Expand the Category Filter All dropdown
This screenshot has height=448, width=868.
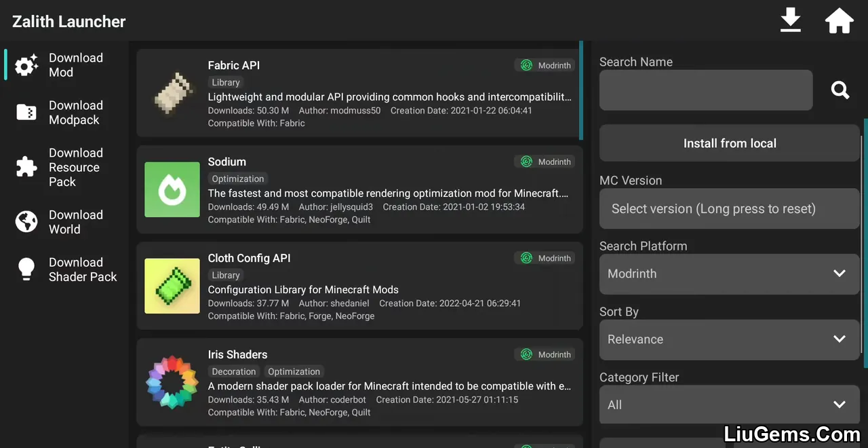[730, 405]
